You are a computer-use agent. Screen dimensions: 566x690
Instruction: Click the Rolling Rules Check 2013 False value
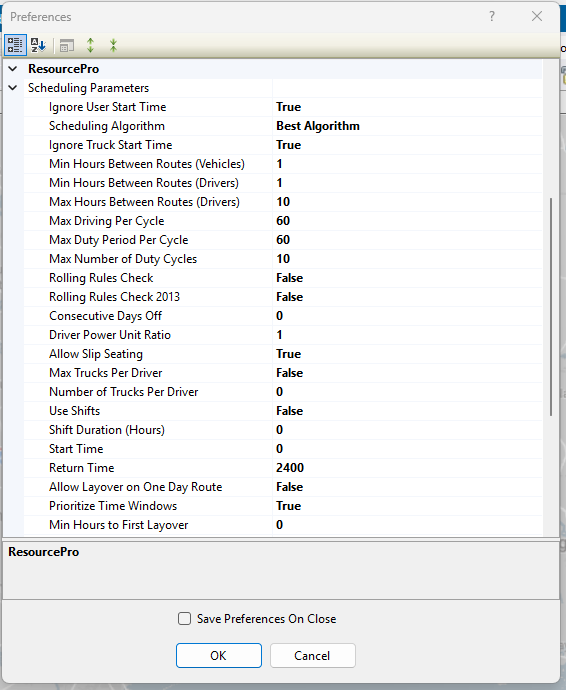[290, 297]
